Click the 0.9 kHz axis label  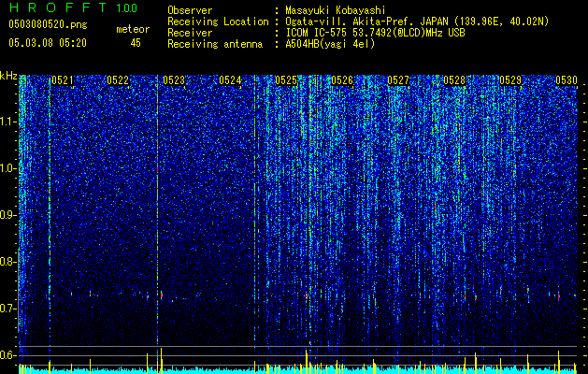click(x=7, y=215)
